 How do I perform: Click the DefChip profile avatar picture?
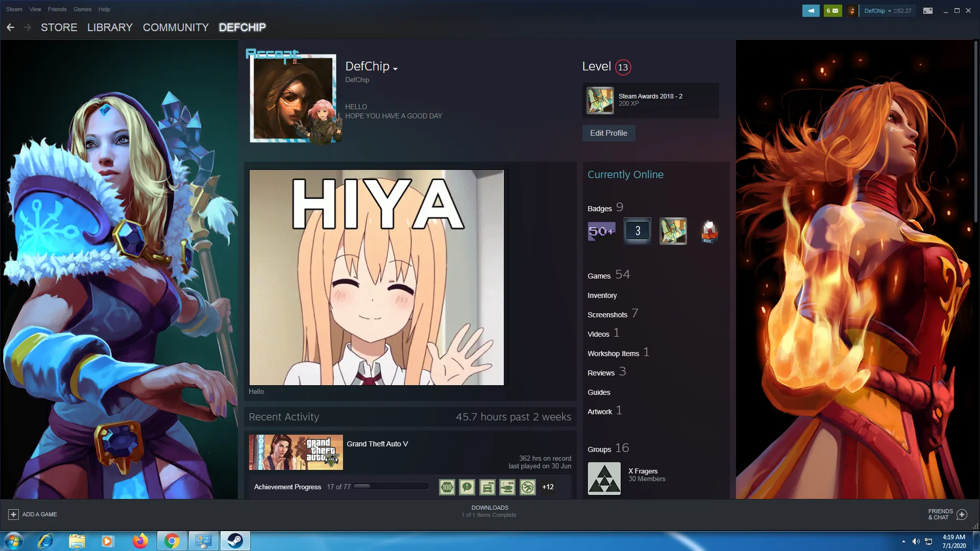293,98
